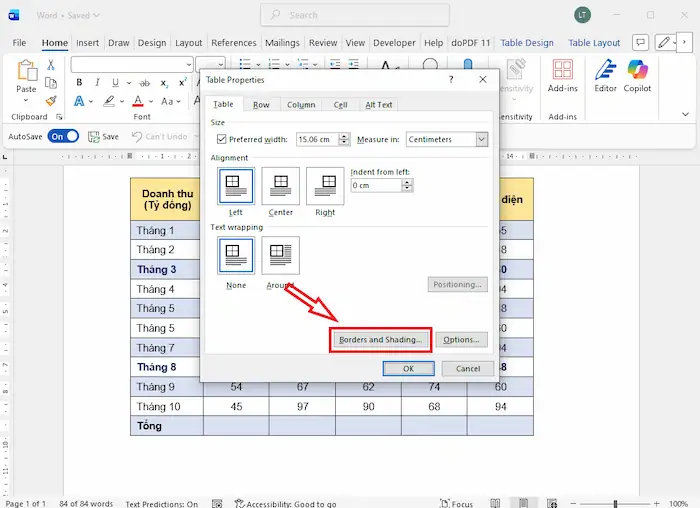This screenshot has width=700, height=508.
Task: Select the Format Painter brush icon
Action: (51, 101)
